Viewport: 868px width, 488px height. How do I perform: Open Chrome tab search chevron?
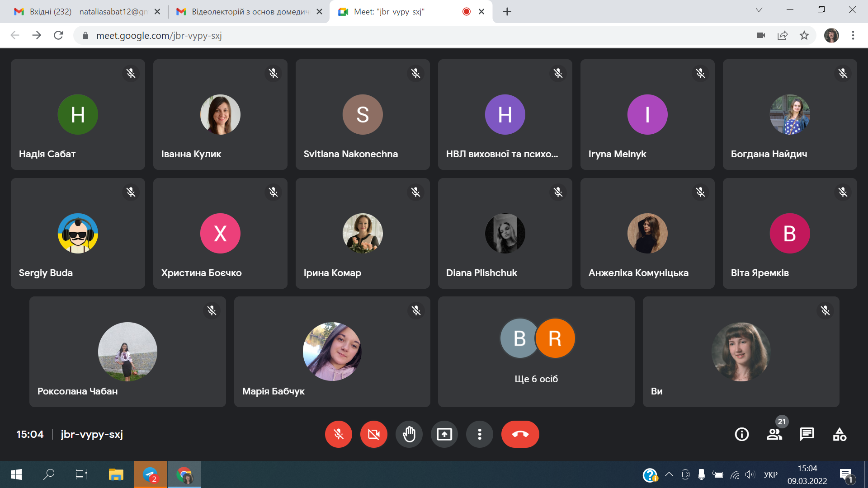point(759,10)
